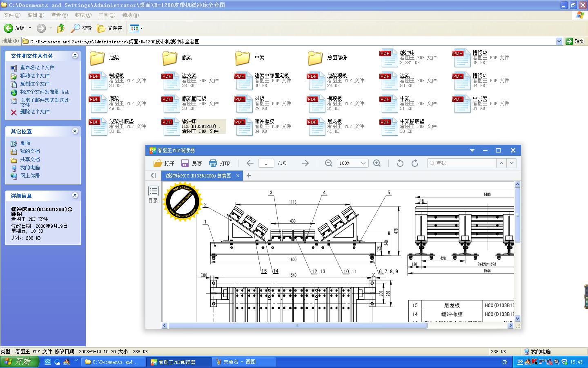Select the 中支架 PDF file icon

tap(461, 104)
